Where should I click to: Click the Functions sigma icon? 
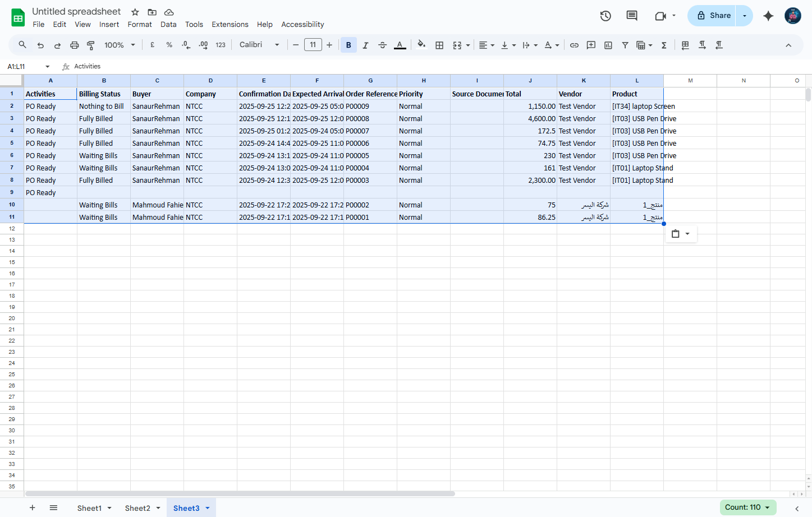(664, 45)
